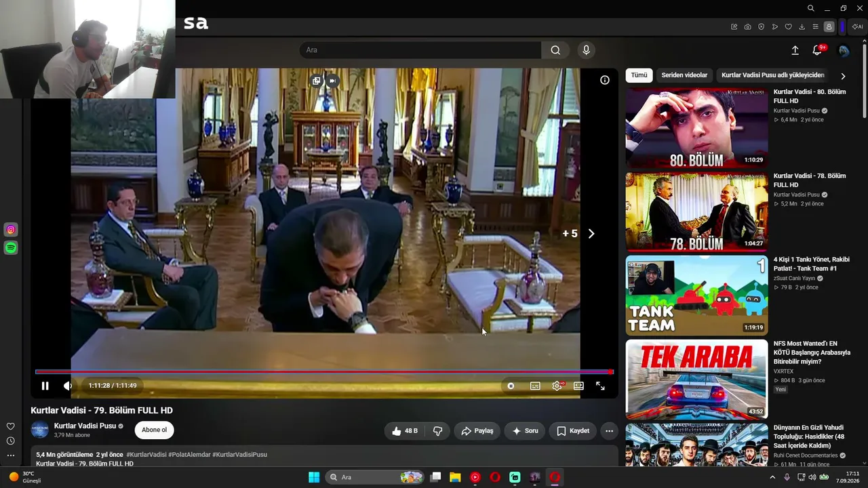868x488 pixels.
Task: Click the info icon on video
Action: (x=605, y=80)
